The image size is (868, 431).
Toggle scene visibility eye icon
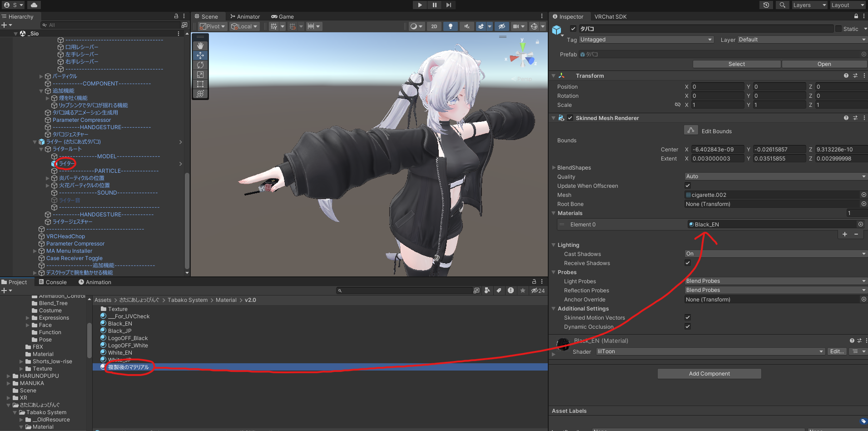501,26
